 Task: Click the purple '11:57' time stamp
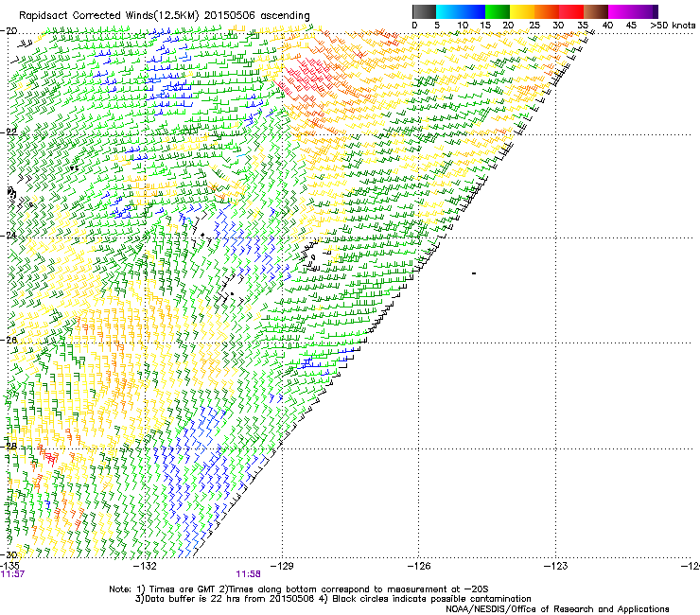click(12, 574)
